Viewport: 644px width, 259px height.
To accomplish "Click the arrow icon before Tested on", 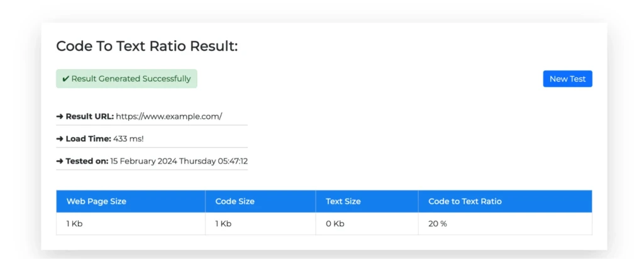I will [x=60, y=161].
